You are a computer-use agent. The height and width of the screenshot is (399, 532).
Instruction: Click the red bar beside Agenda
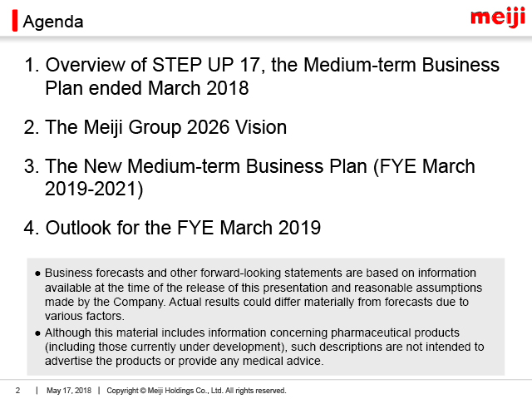coord(15,21)
